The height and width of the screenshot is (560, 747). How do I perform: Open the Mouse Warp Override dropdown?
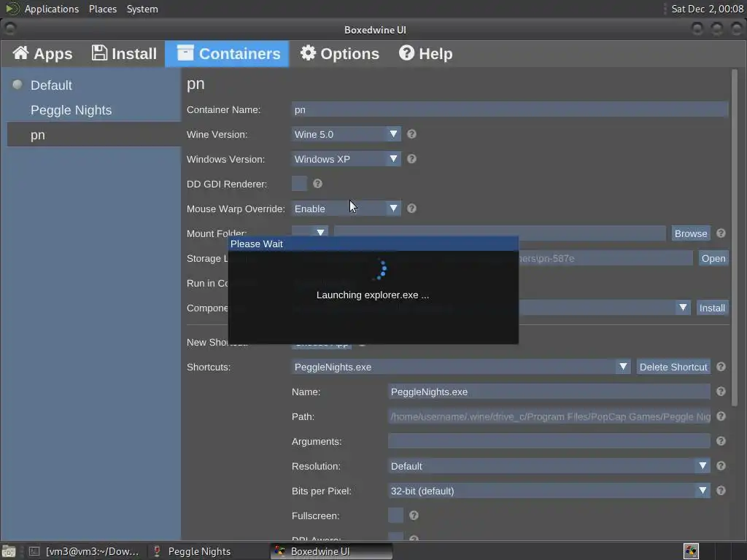(346, 209)
